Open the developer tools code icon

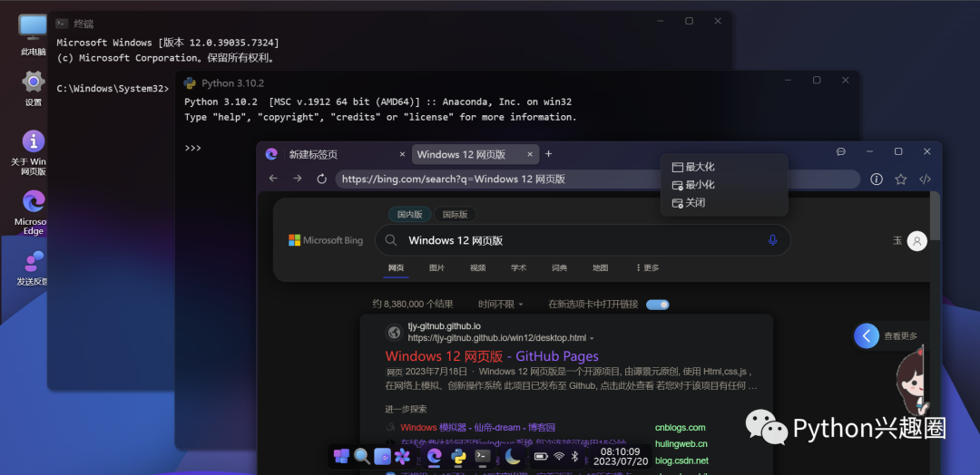(925, 179)
